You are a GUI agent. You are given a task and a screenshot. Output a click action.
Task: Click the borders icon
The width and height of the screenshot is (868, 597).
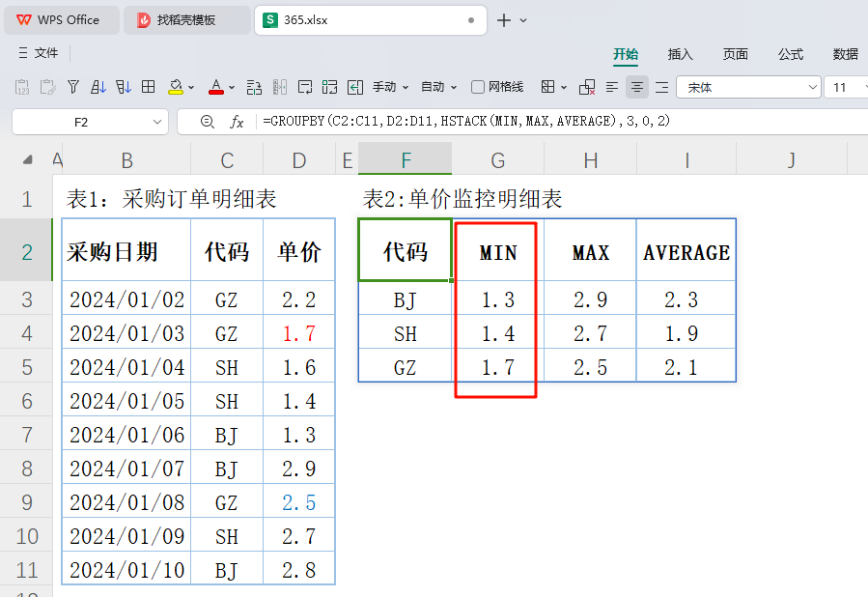point(547,87)
